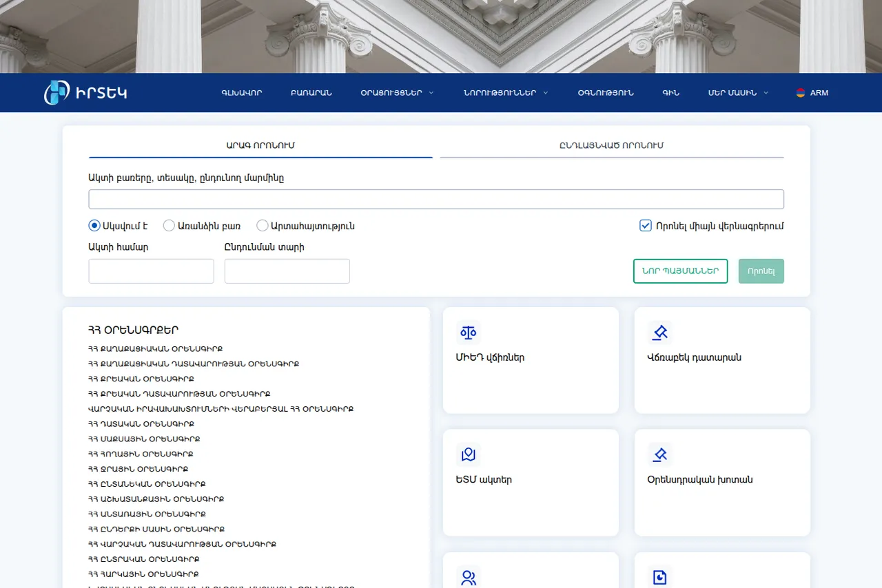
Task: Open the ՀՀ ԸՆՏՐԱԿԱՆ ՕՐԵՆՍԳԻՐՔ link
Action: (x=144, y=560)
